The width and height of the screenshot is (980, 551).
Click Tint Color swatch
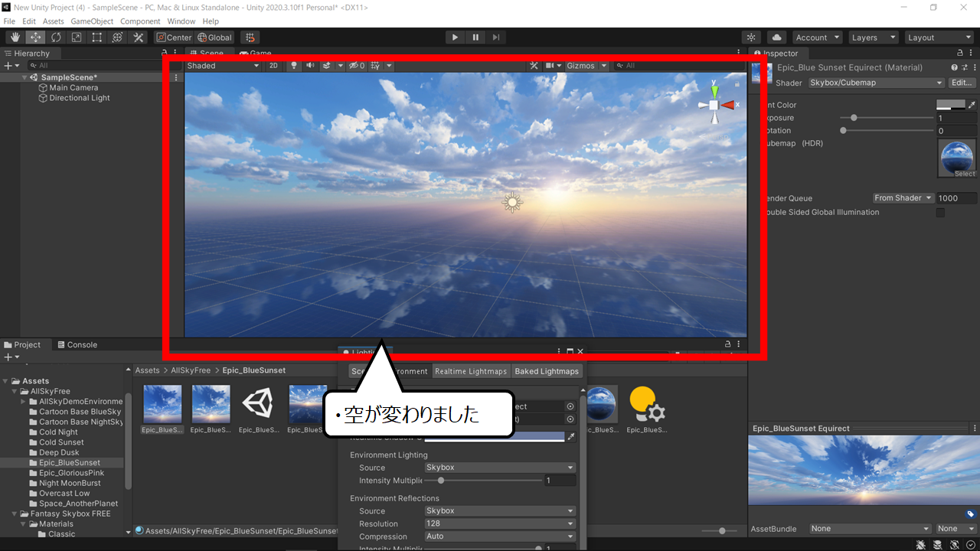(x=951, y=105)
